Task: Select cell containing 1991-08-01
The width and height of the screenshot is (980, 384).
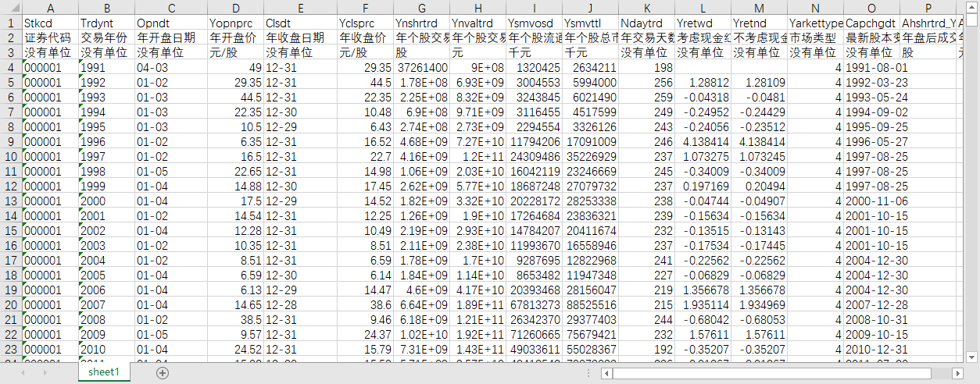Action: [871, 67]
